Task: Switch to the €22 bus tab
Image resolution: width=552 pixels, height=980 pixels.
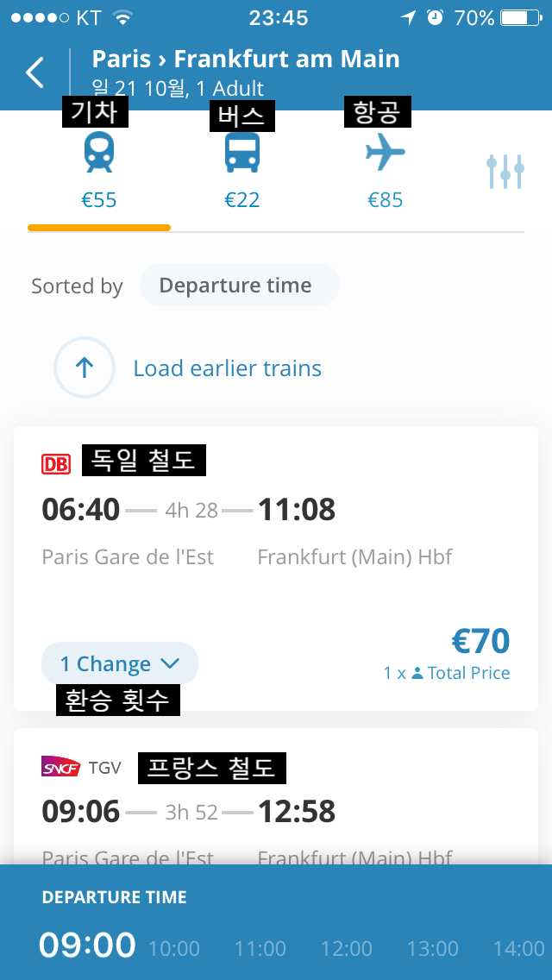Action: 242,200
